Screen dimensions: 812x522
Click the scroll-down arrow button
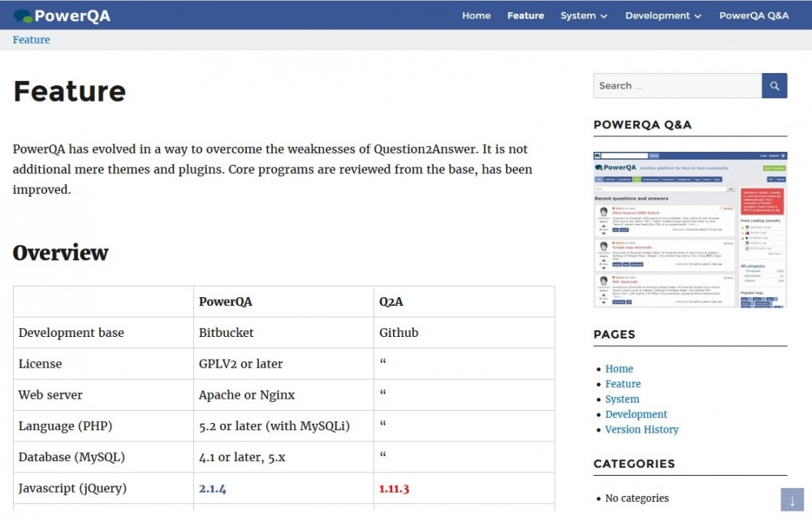point(792,499)
